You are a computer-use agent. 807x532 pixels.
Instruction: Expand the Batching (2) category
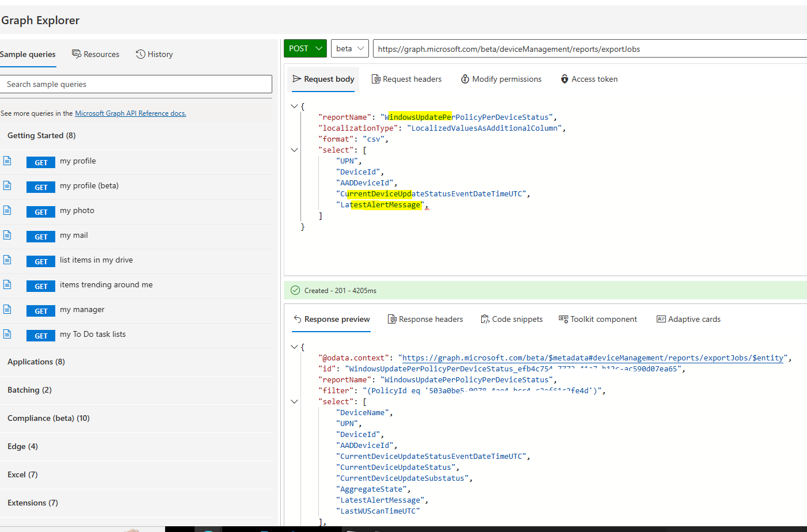click(x=136, y=390)
